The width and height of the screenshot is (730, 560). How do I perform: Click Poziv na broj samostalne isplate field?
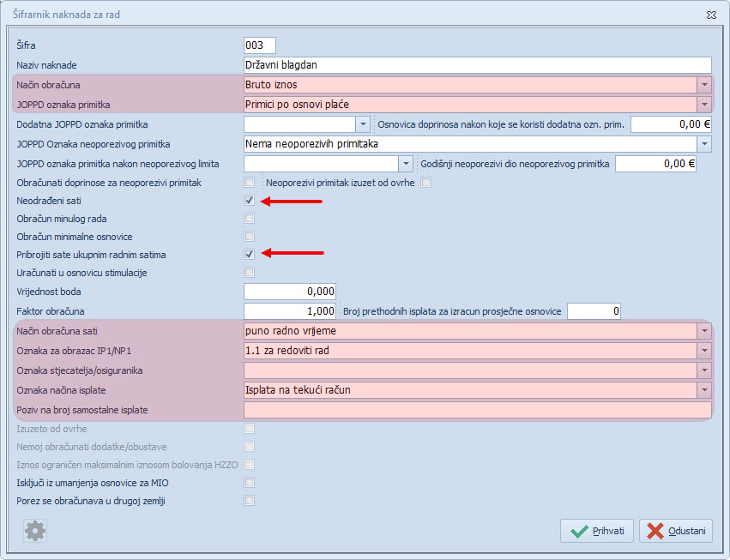[x=477, y=410]
